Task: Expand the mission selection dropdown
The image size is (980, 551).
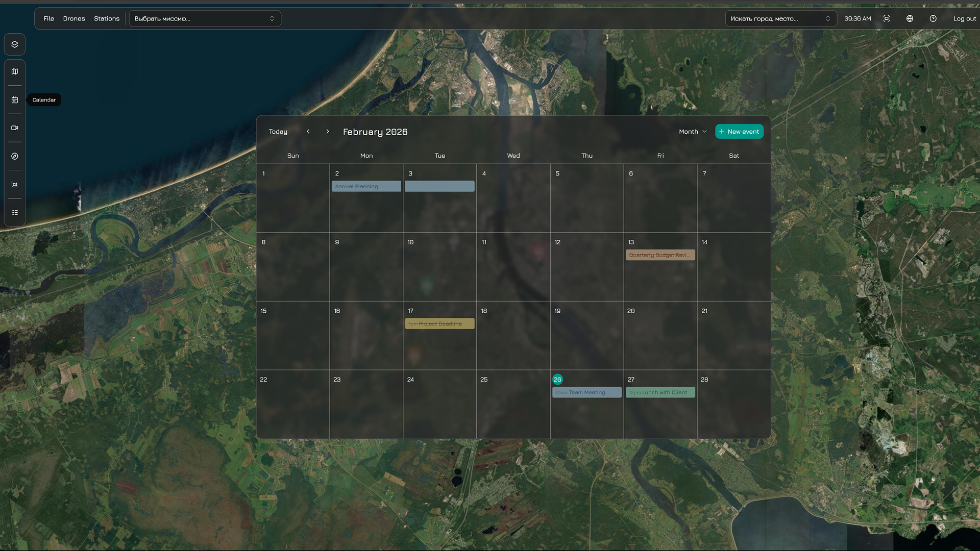Action: pos(205,18)
